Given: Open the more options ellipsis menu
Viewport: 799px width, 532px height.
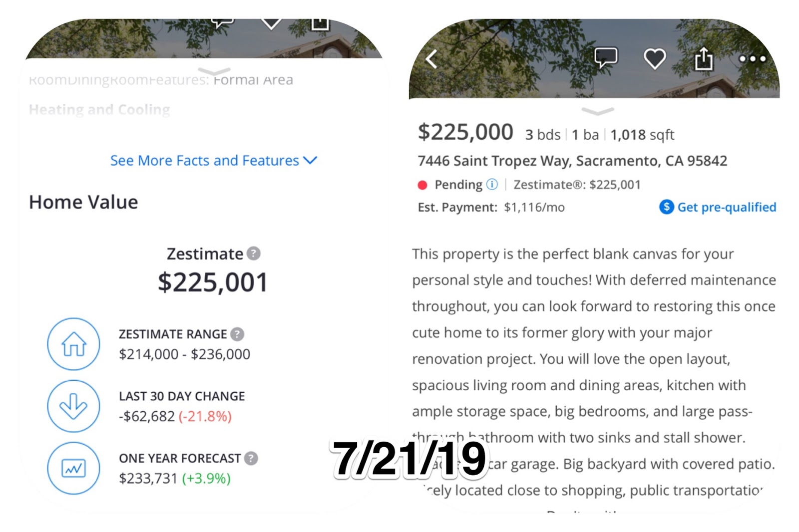Looking at the screenshot, I should coord(752,59).
